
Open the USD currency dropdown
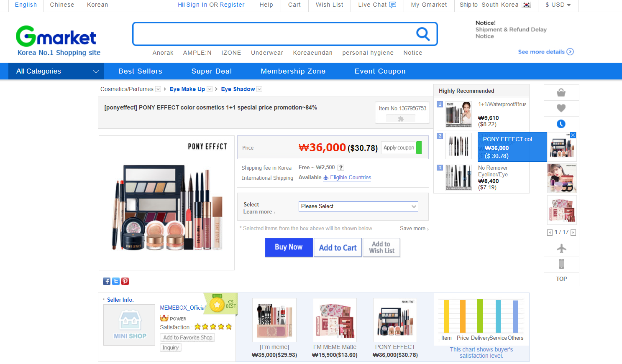coord(558,5)
